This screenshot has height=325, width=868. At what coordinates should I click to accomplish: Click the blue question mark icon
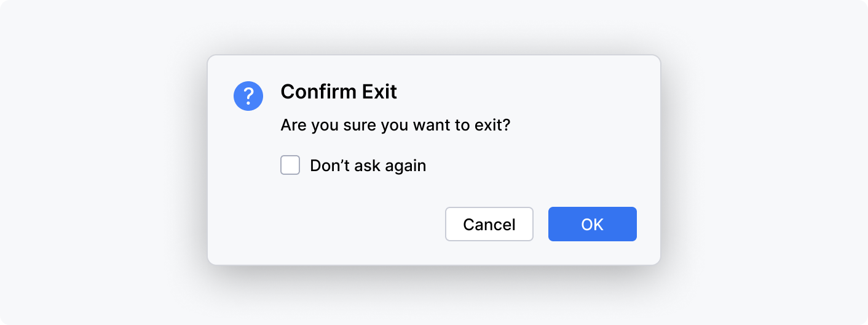(x=248, y=96)
